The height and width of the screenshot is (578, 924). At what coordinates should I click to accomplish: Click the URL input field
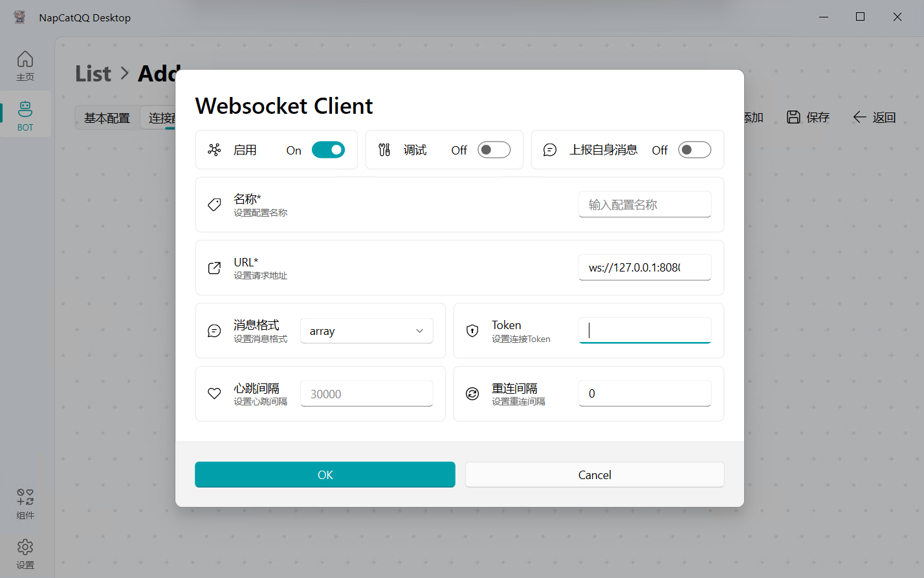[644, 268]
